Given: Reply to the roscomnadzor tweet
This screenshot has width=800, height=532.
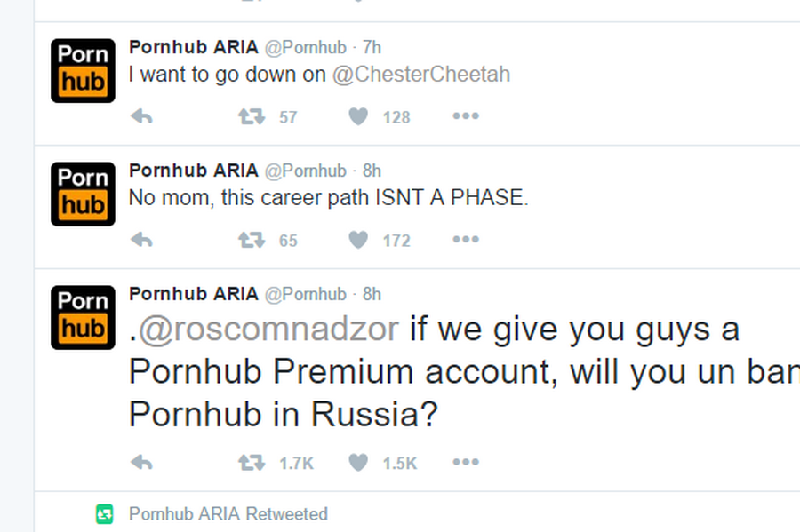Looking at the screenshot, I should point(141,462).
